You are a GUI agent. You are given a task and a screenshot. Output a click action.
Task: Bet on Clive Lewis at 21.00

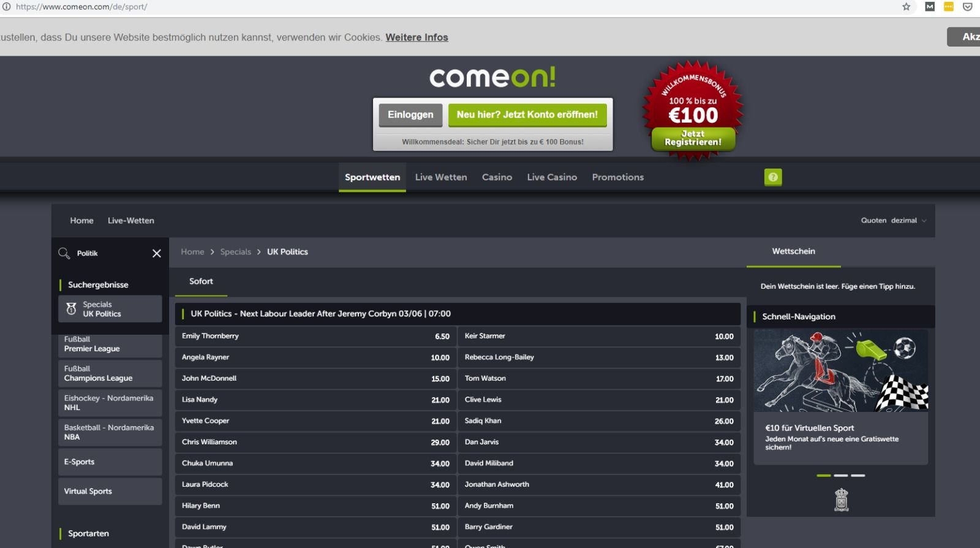599,400
